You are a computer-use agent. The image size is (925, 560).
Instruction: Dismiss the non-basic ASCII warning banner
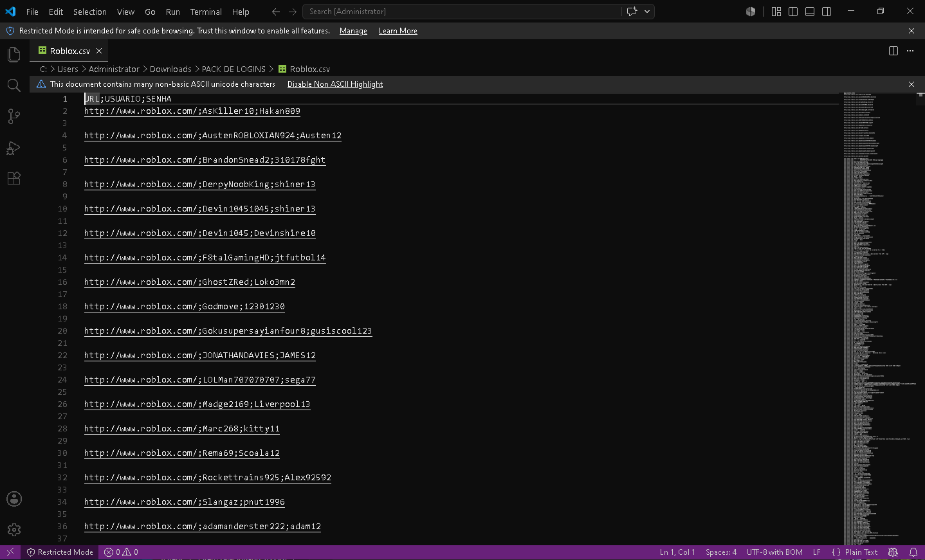[x=911, y=84]
